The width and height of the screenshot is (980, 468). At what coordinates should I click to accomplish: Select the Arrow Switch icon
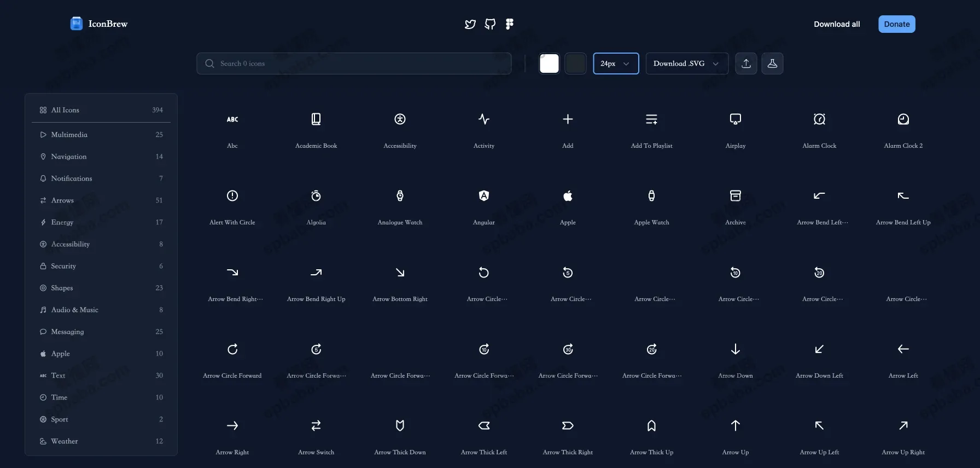[316, 426]
